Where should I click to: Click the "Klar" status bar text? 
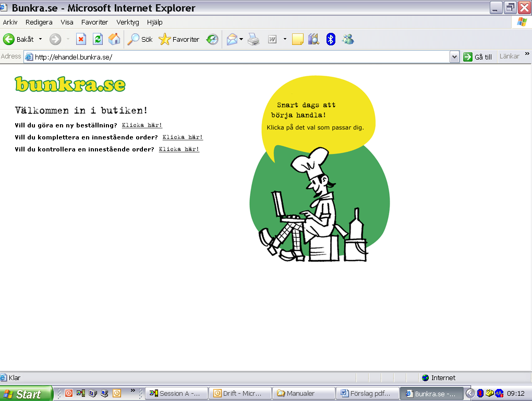point(15,378)
